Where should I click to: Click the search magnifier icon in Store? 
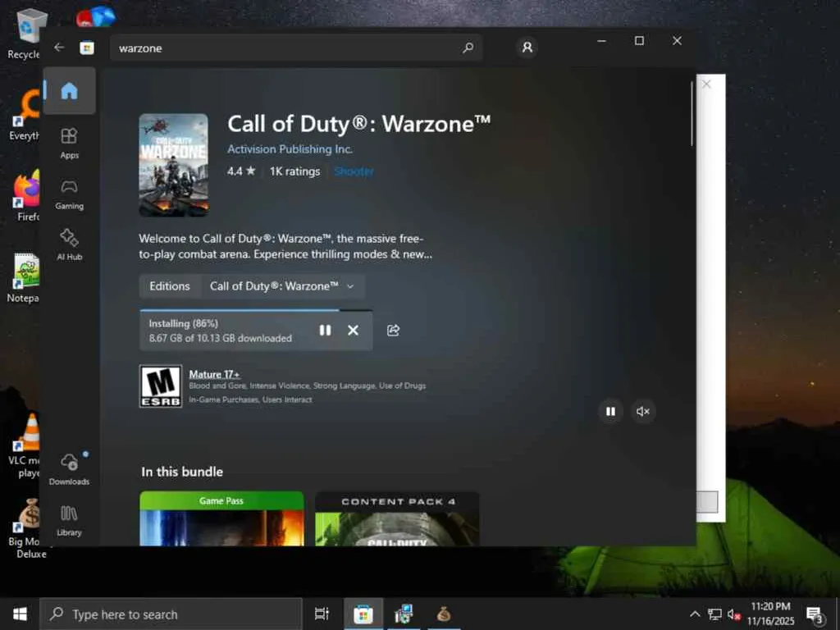coord(468,48)
